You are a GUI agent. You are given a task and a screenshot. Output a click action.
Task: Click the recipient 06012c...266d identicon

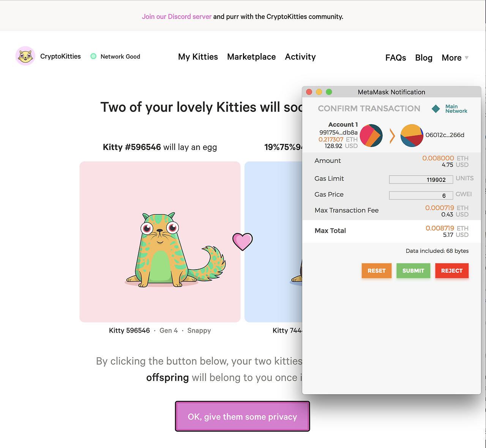tap(412, 136)
